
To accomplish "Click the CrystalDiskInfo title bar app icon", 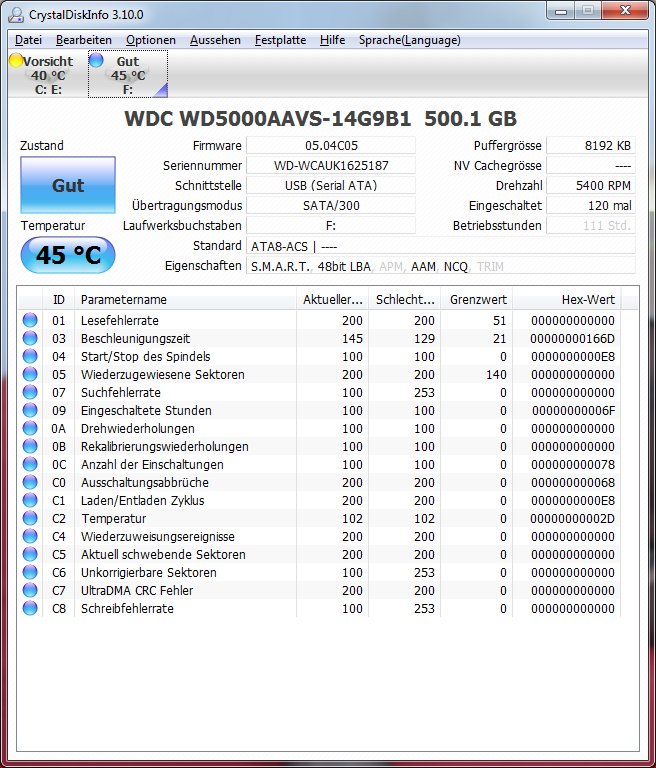I will [x=16, y=14].
